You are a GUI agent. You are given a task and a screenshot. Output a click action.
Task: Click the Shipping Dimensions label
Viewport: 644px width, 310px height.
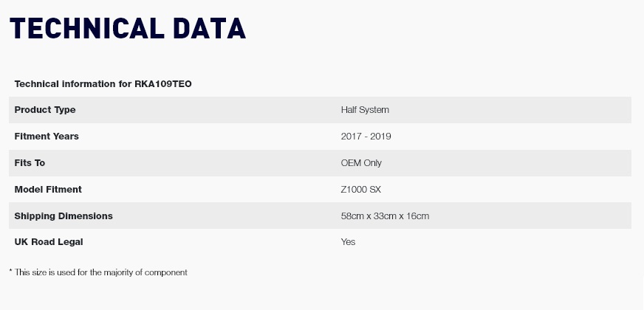(x=64, y=216)
